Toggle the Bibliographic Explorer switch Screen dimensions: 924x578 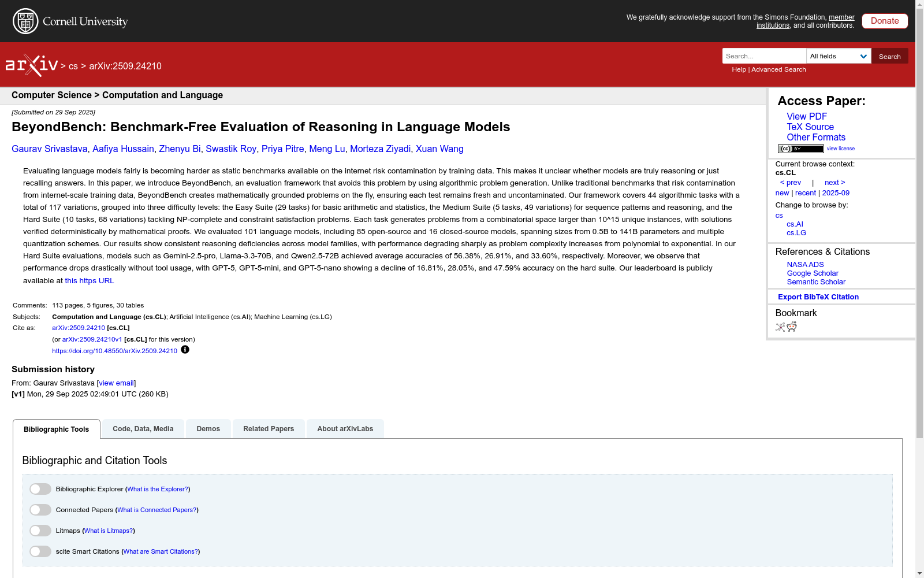(40, 489)
